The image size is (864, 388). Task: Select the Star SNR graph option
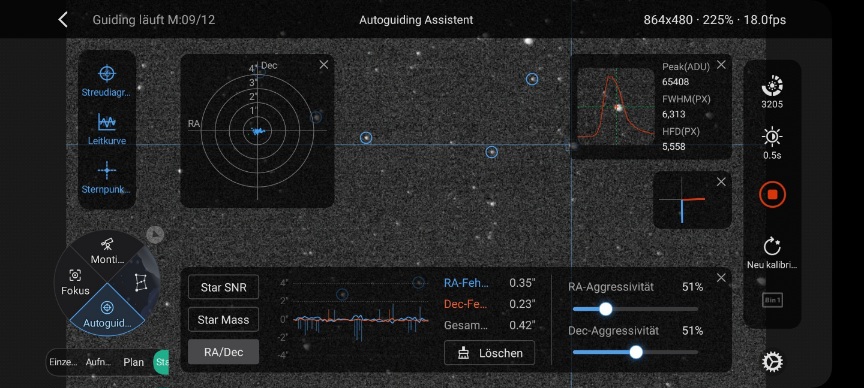223,287
